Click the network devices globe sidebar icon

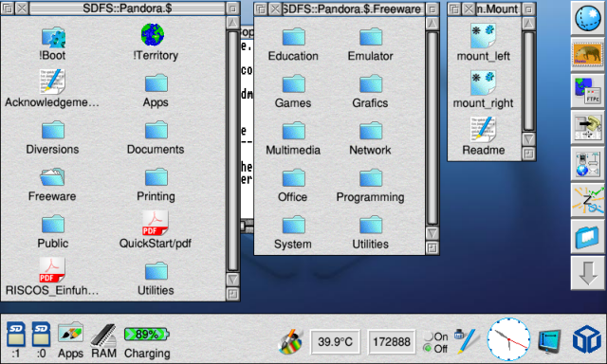coord(588,164)
